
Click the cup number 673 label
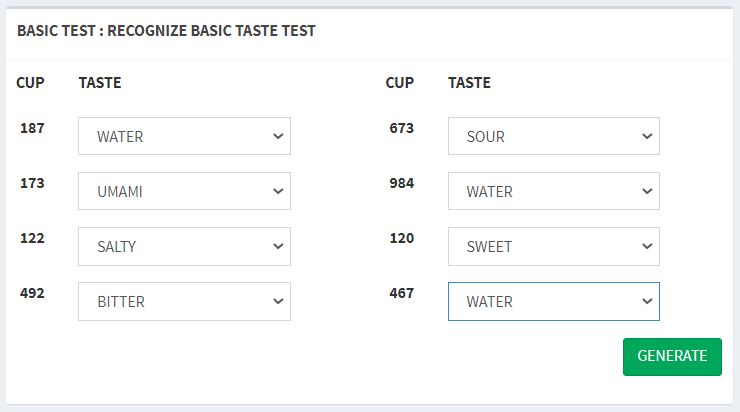pos(400,128)
